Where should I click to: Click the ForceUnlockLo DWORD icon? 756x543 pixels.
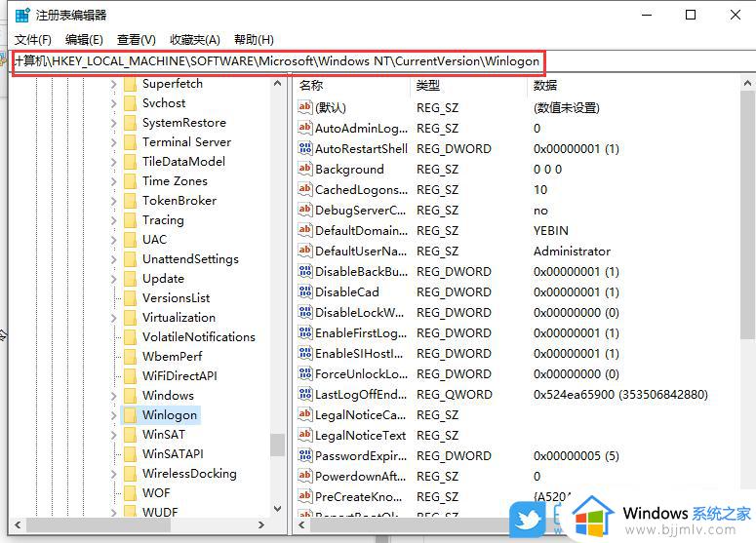click(304, 373)
